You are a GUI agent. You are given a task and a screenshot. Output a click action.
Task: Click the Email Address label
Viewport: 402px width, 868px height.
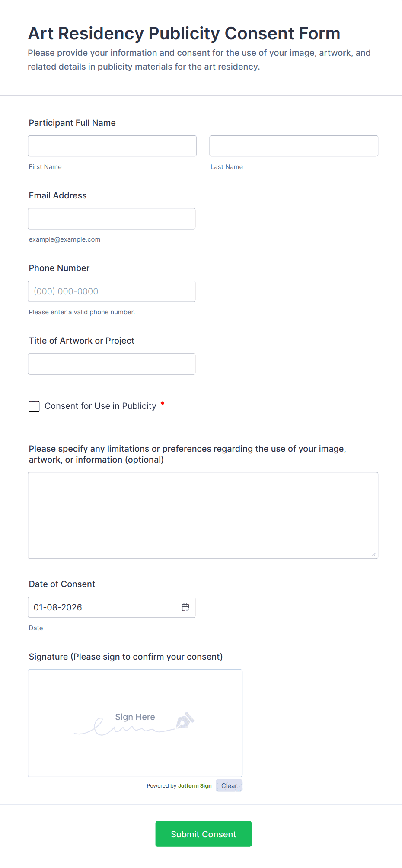[57, 195]
